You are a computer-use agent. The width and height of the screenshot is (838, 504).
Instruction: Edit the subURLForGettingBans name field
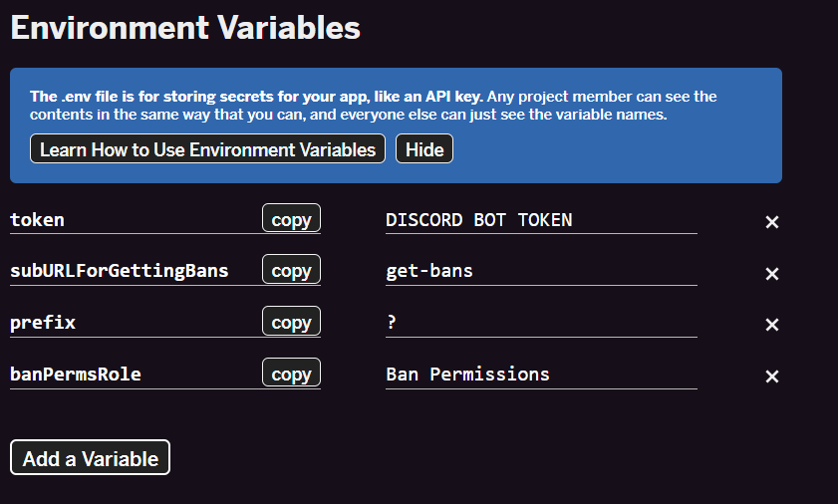tap(134, 271)
